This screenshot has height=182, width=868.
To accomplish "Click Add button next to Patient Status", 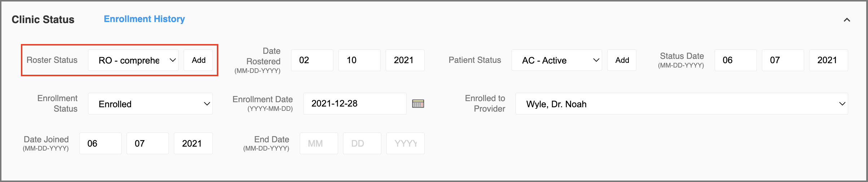I will [622, 60].
